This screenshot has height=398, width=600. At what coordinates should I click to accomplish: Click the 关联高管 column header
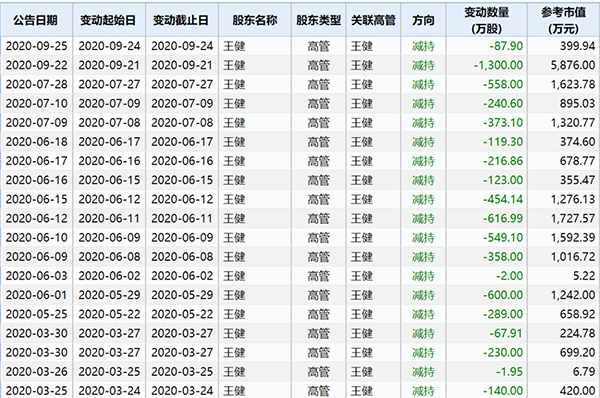[373, 20]
